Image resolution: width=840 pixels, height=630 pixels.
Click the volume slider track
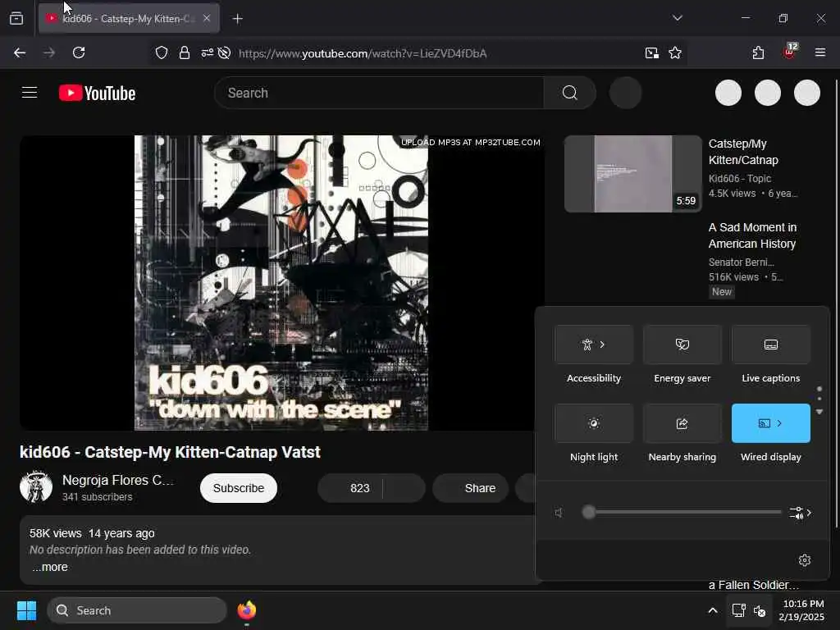coord(682,513)
